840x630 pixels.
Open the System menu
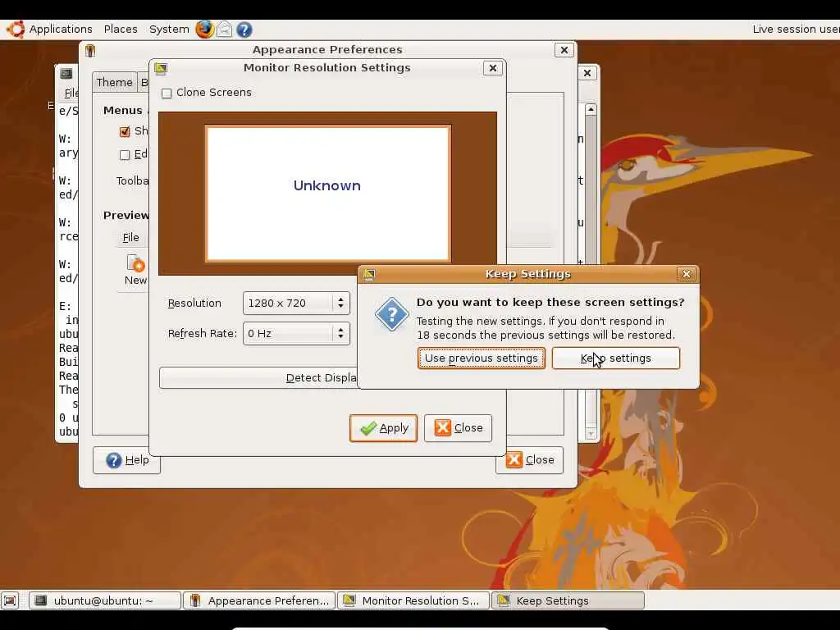point(169,29)
